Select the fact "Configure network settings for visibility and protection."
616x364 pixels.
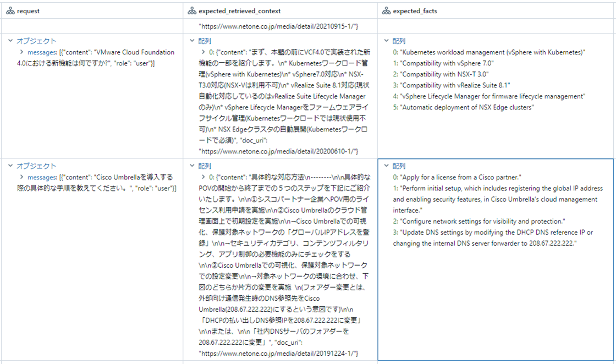[x=483, y=222]
